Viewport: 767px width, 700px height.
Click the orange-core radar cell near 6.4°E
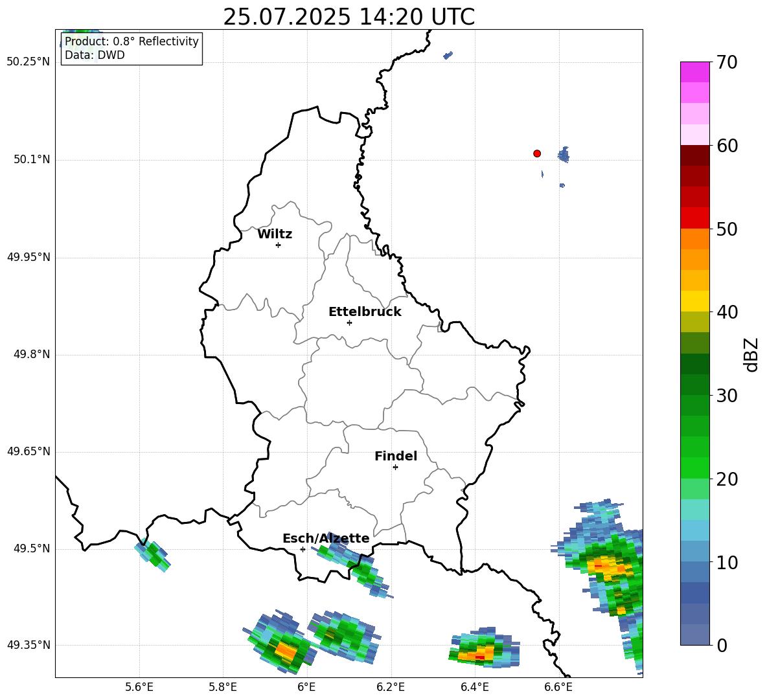tap(484, 648)
